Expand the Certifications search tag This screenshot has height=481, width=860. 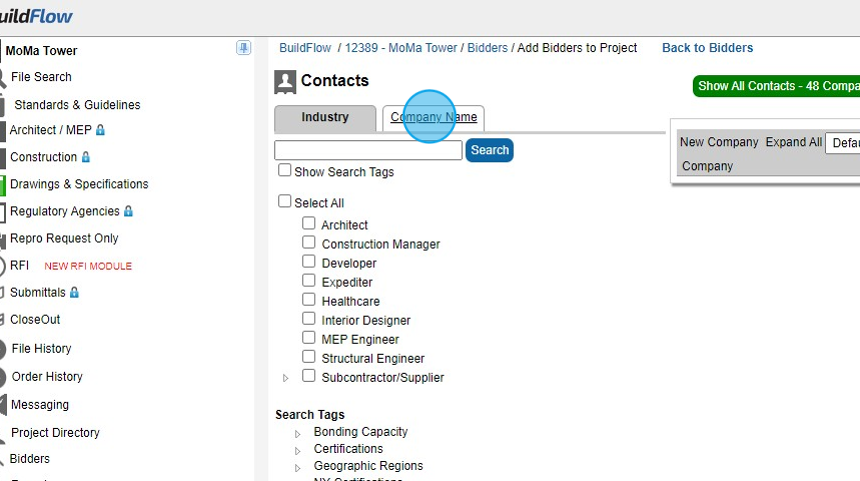(297, 451)
